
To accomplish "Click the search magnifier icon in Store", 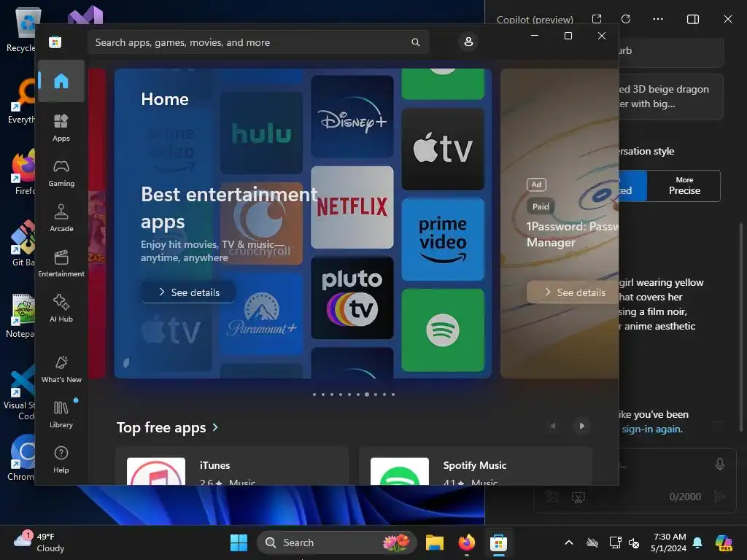I will pyautogui.click(x=415, y=42).
